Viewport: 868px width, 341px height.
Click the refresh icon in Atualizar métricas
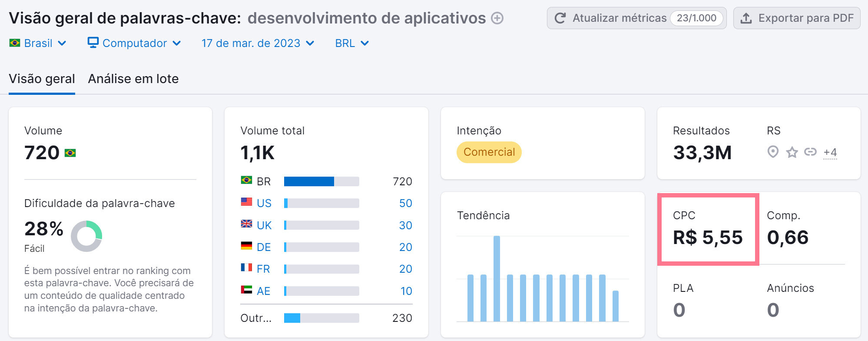pos(560,18)
